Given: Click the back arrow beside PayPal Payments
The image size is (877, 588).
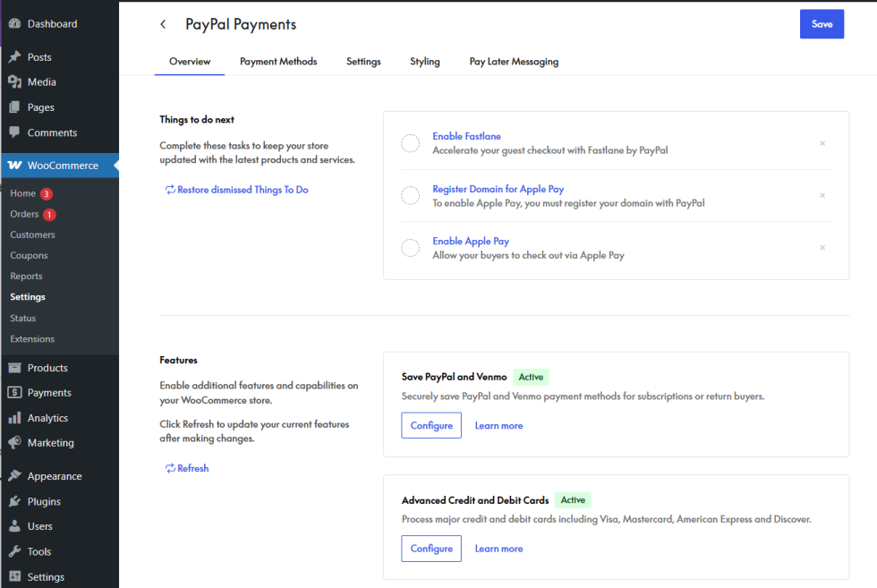Looking at the screenshot, I should coord(163,24).
